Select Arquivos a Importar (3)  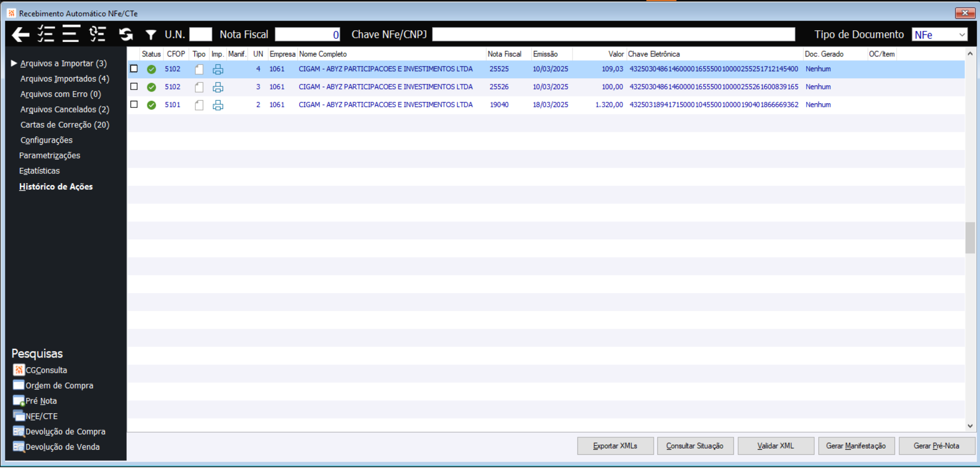coord(63,63)
